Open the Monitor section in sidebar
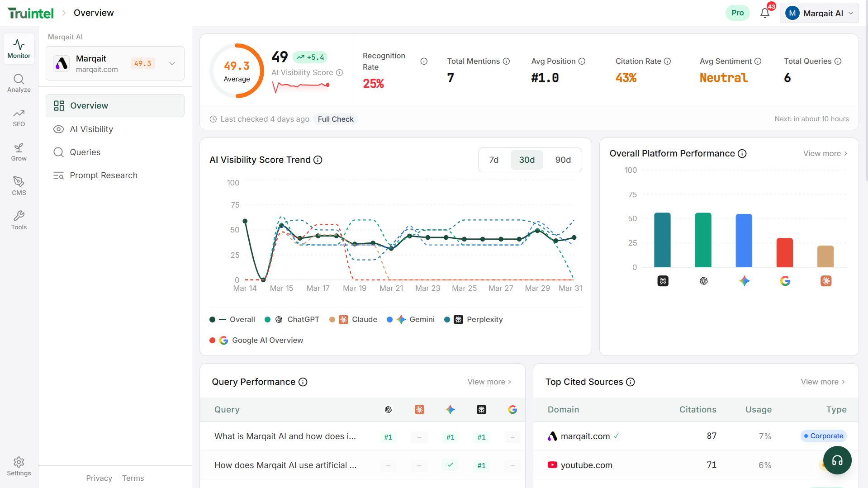 tap(19, 49)
